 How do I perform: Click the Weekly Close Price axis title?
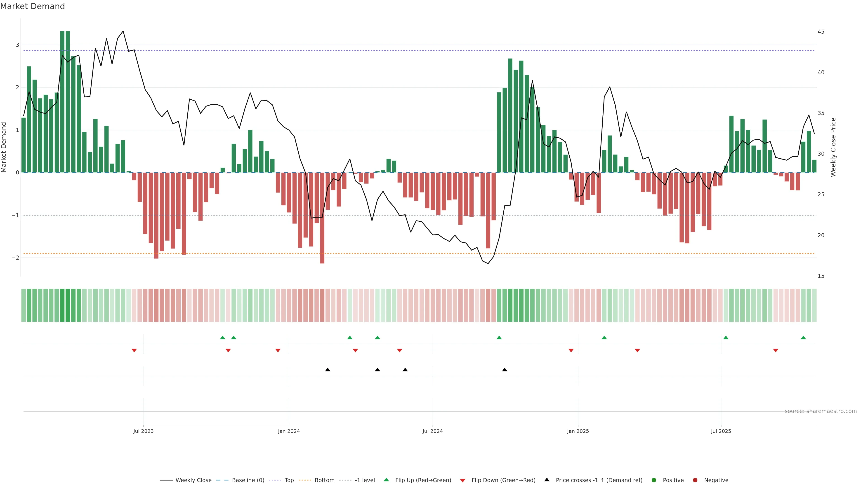pyautogui.click(x=833, y=147)
